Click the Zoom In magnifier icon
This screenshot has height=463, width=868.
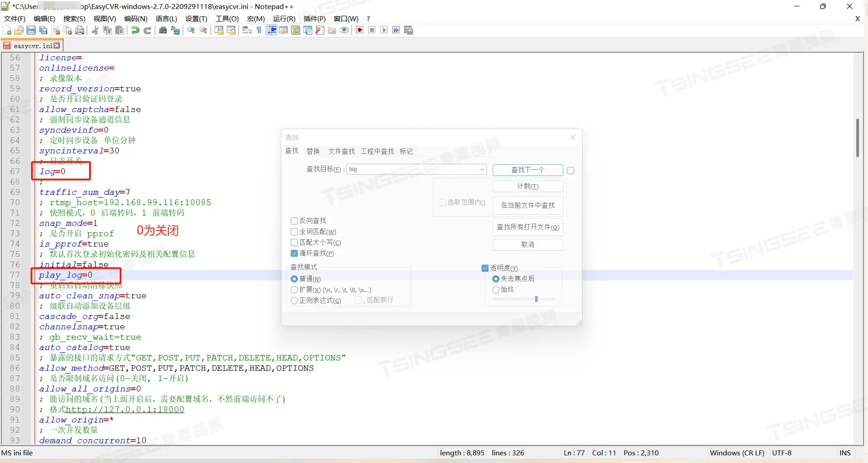[191, 30]
